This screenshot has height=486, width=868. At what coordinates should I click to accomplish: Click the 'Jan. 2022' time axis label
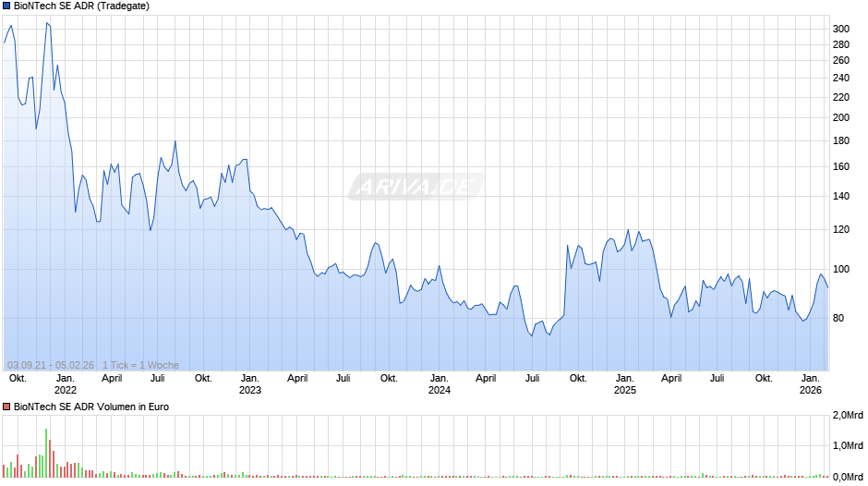[x=66, y=384]
